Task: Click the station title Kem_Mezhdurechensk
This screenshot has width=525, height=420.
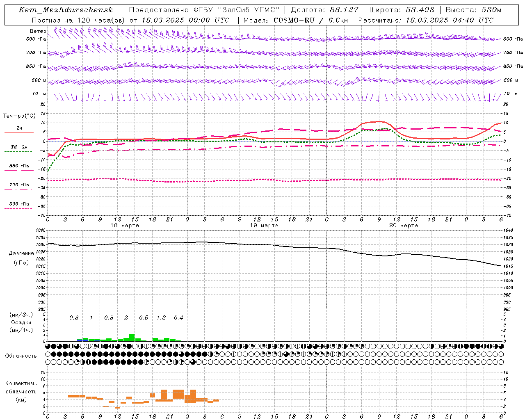Action: [66, 10]
